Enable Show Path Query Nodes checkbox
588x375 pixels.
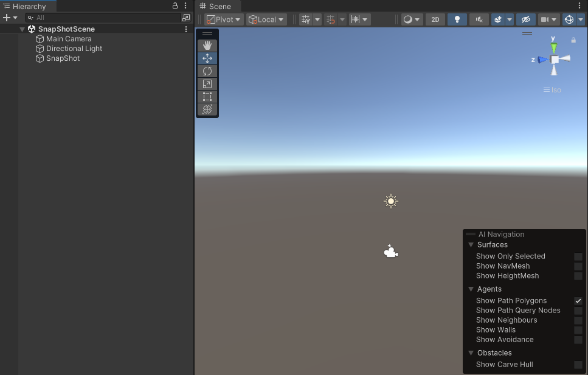point(578,311)
